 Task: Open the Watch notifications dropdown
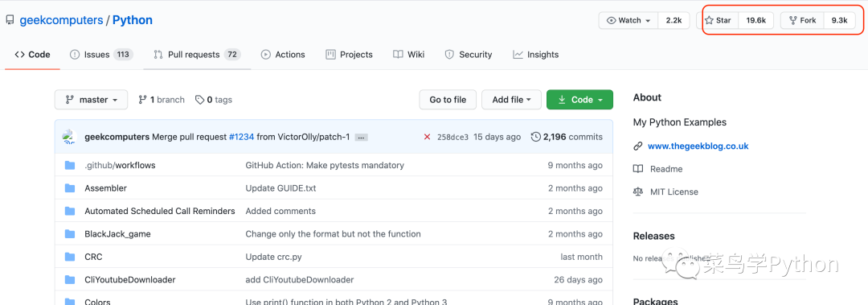(628, 20)
